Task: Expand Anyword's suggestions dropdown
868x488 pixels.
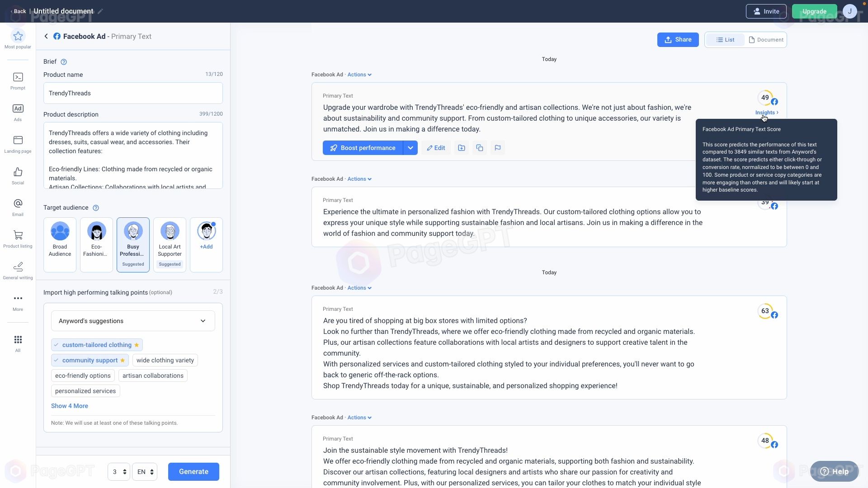Action: [x=203, y=321]
